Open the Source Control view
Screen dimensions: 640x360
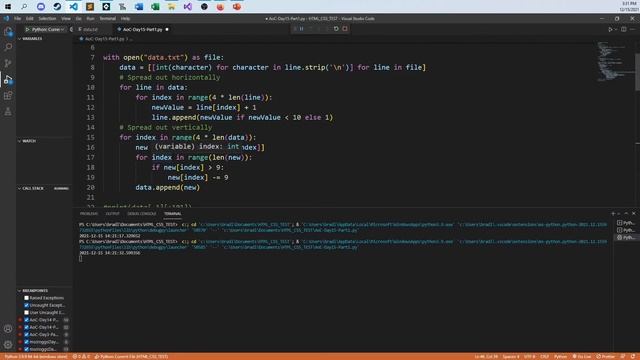[x=8, y=63]
